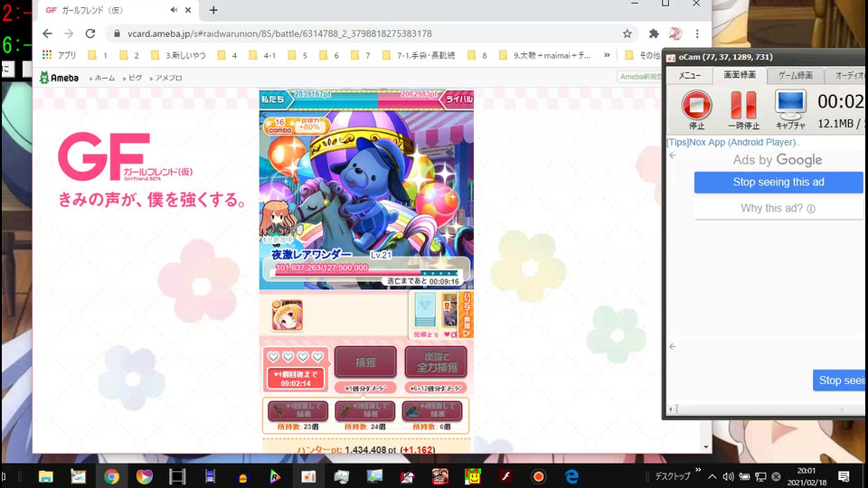The image size is (868, 488).
Task: Use the item button above 所持数: 24個
Action: (x=365, y=410)
